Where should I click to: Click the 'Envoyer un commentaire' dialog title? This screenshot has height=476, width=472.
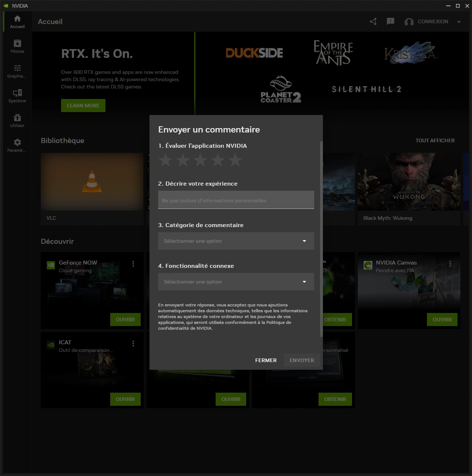(x=209, y=130)
